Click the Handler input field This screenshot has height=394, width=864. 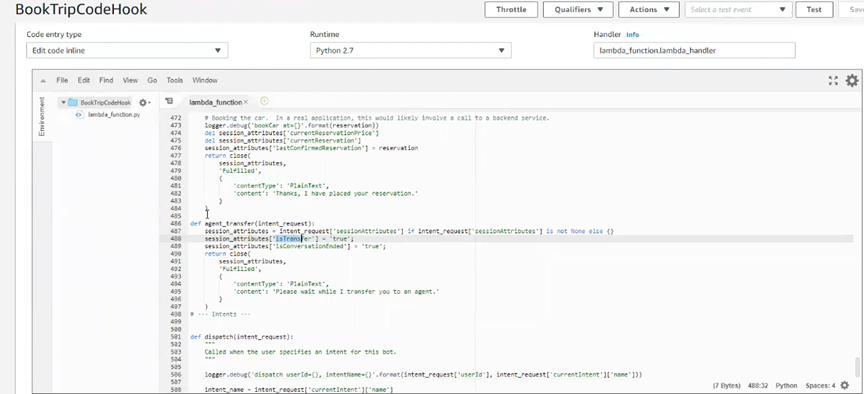(x=694, y=51)
